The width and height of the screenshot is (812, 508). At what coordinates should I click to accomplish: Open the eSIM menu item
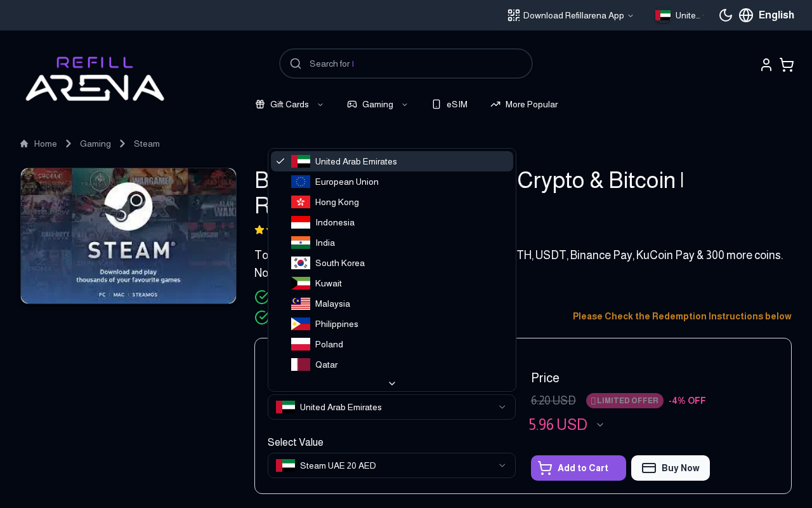(x=450, y=104)
